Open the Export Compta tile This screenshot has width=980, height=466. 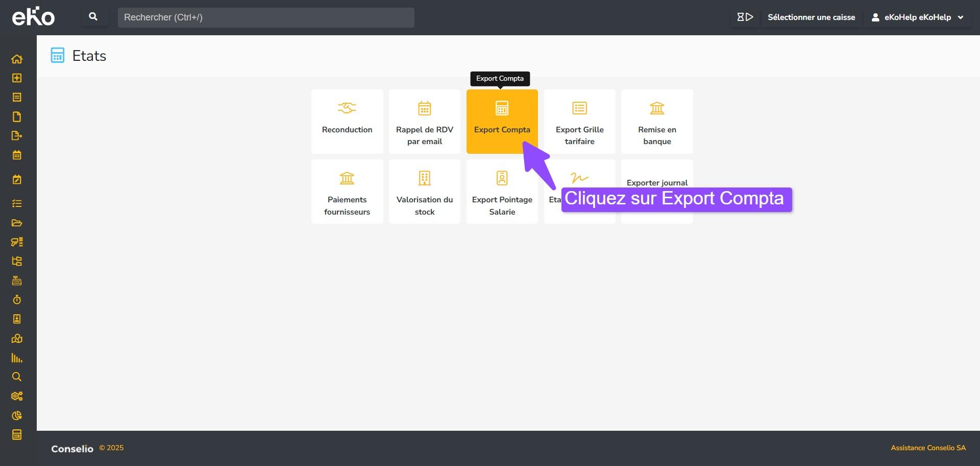[x=502, y=122]
